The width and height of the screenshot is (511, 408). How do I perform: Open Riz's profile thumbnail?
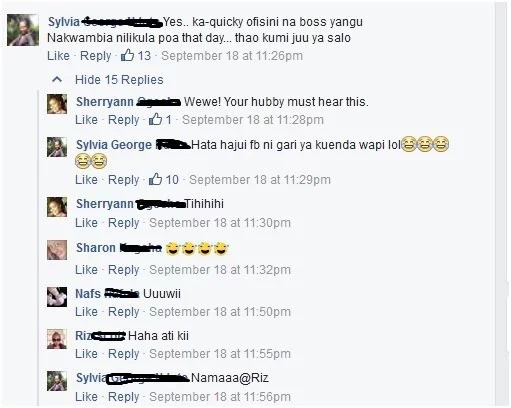pyautogui.click(x=57, y=339)
